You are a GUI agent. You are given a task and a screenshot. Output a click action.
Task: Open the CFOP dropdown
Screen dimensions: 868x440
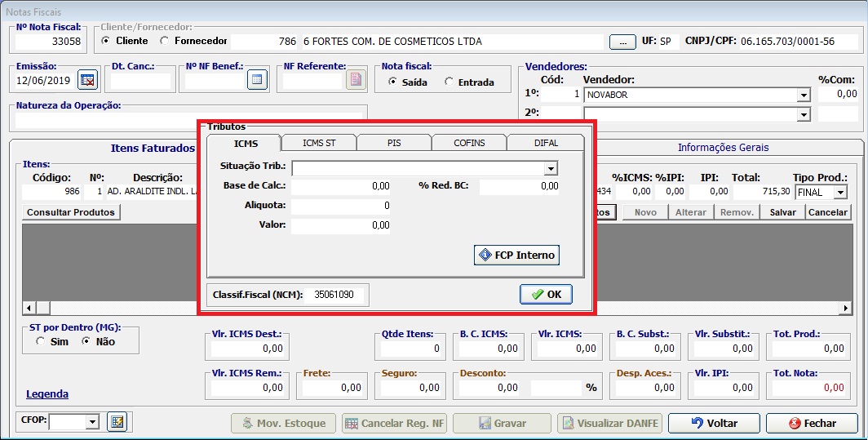pos(92,422)
